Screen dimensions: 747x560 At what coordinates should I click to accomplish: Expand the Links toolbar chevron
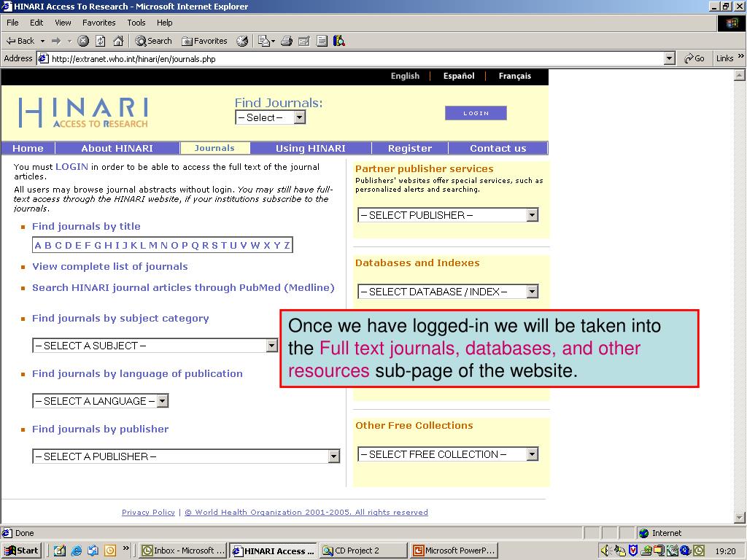click(x=741, y=57)
